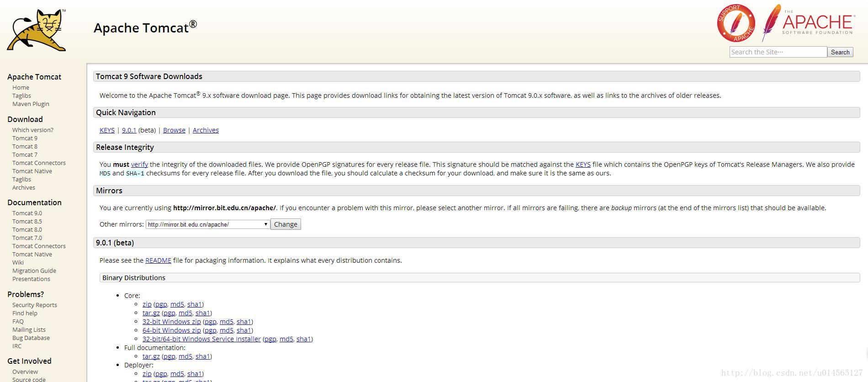Image resolution: width=868 pixels, height=382 pixels.
Task: Open sha1 checksum for 32-bit Windows zip
Action: pyautogui.click(x=243, y=322)
